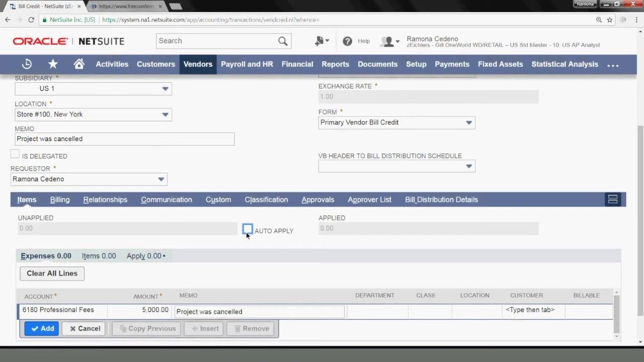Open the Create New document icon
This screenshot has height=362, width=644.
pyautogui.click(x=319, y=41)
